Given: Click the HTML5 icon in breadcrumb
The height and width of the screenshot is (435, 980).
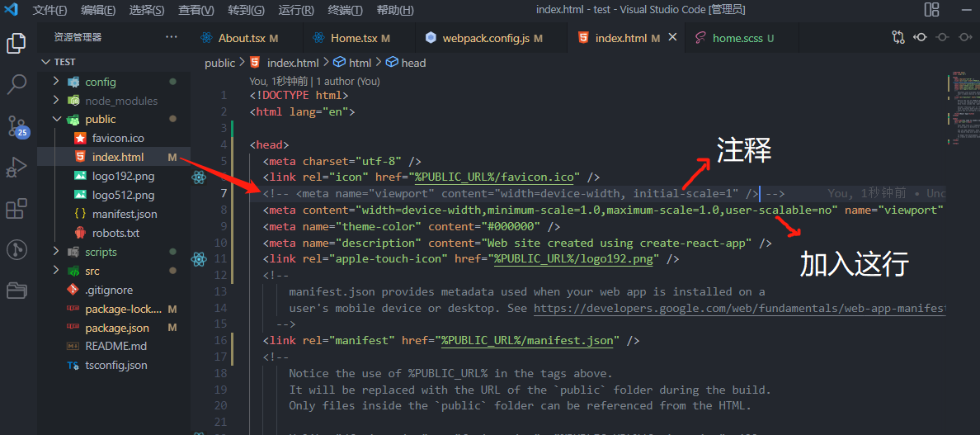Looking at the screenshot, I should tap(255, 63).
